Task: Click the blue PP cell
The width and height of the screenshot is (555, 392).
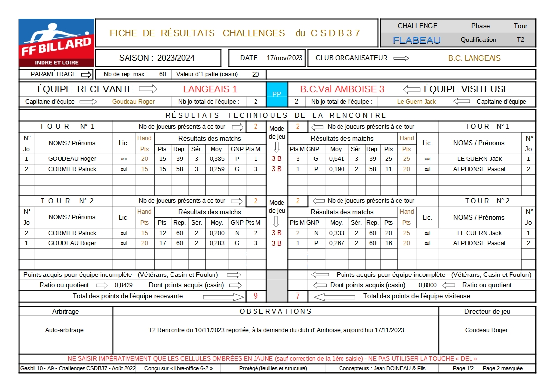Action: pos(277,94)
